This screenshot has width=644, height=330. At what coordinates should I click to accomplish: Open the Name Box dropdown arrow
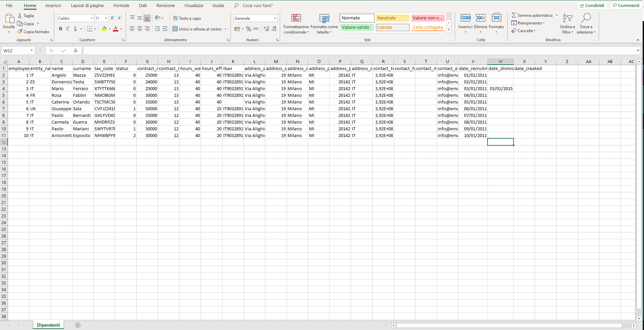tap(32, 51)
